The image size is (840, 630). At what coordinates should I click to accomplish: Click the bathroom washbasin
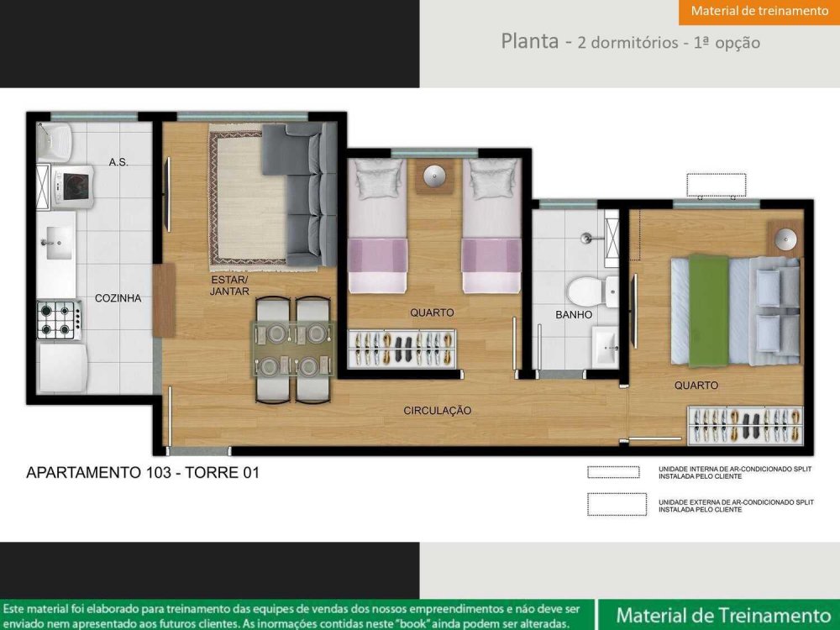(x=605, y=345)
